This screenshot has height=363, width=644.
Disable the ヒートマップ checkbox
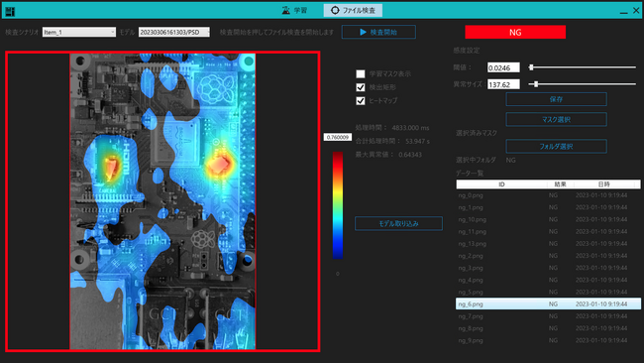pyautogui.click(x=361, y=101)
